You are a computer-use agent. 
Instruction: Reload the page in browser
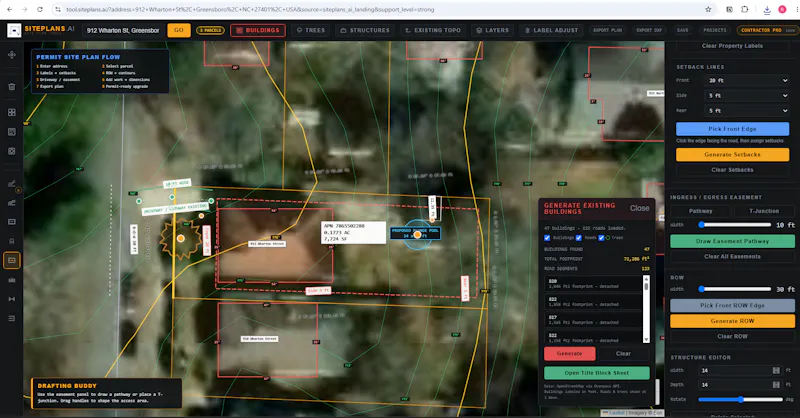coord(40,9)
